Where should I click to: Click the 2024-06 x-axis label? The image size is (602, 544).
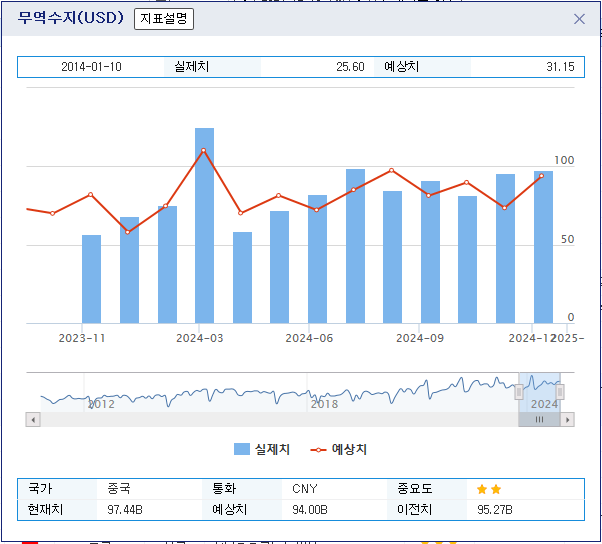pyautogui.click(x=309, y=338)
